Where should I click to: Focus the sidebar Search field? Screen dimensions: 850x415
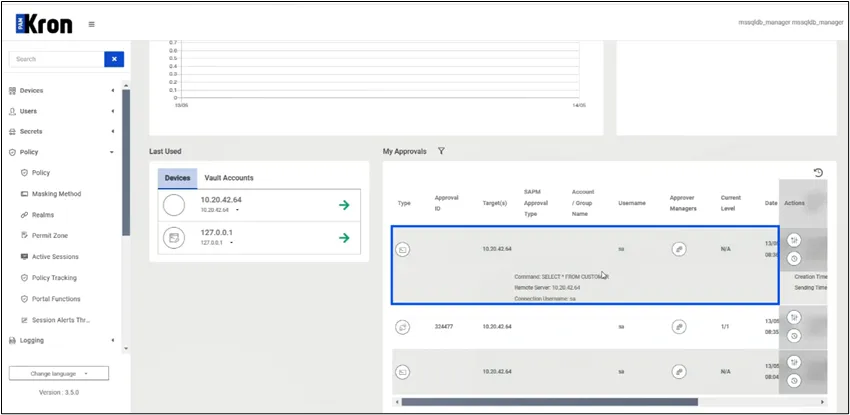57,59
